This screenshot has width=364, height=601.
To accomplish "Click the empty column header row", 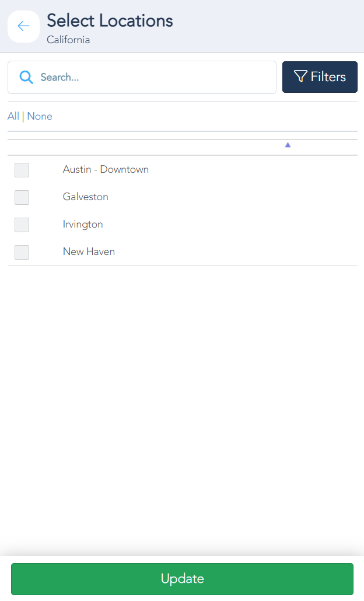I will 146,147.
